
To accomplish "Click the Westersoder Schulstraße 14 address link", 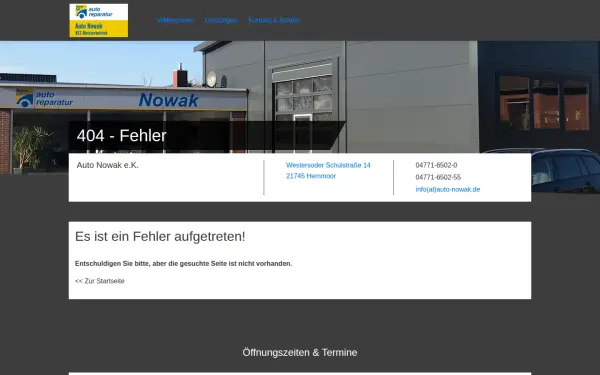I will (328, 165).
